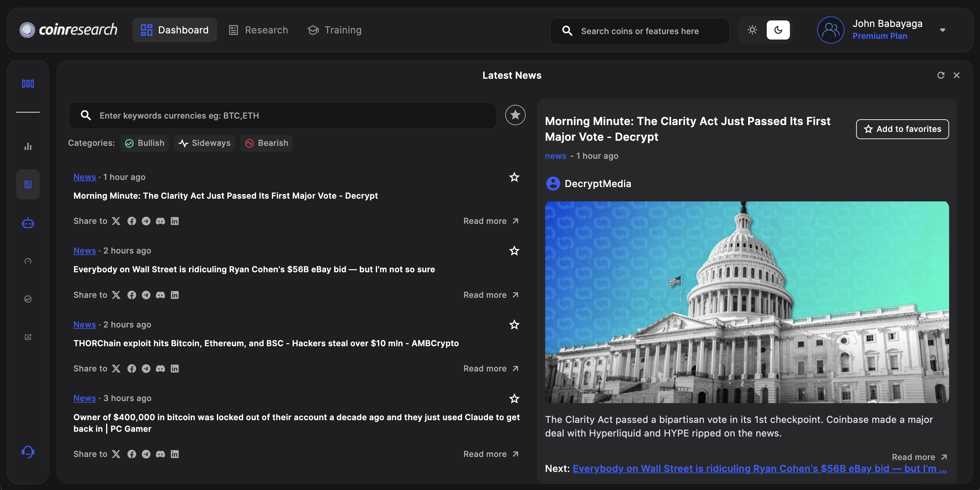Image resolution: width=980 pixels, height=490 pixels.
Task: Read more of the THORChain exploit article
Action: tap(491, 368)
